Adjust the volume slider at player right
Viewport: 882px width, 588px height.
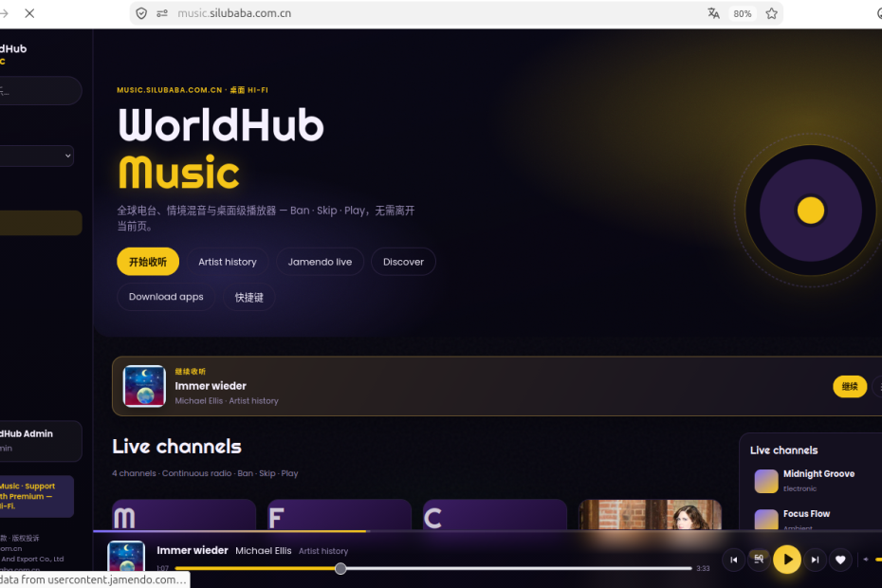click(878, 560)
